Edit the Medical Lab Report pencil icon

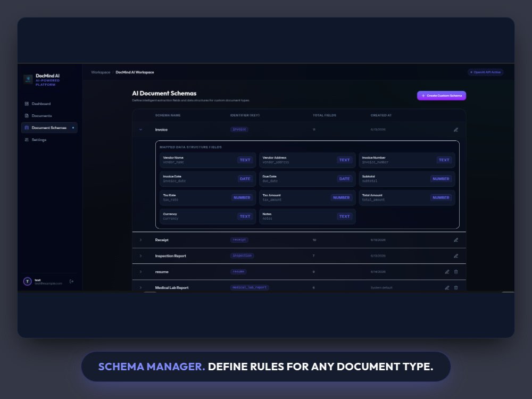tap(447, 288)
